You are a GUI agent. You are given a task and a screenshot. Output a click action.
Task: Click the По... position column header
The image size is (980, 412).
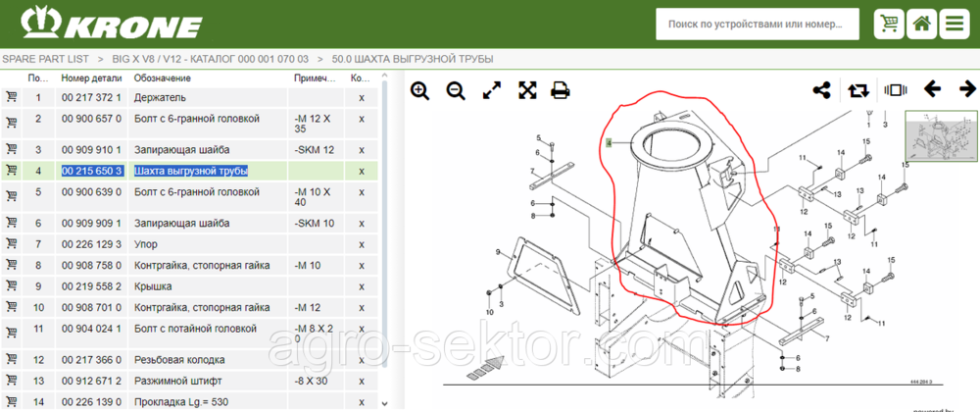39,78
